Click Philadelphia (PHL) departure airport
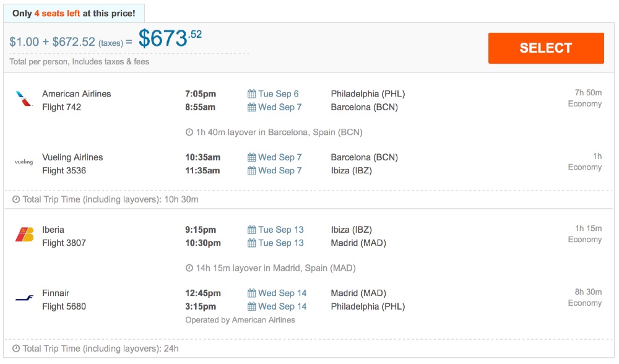The image size is (619, 364). [x=368, y=94]
